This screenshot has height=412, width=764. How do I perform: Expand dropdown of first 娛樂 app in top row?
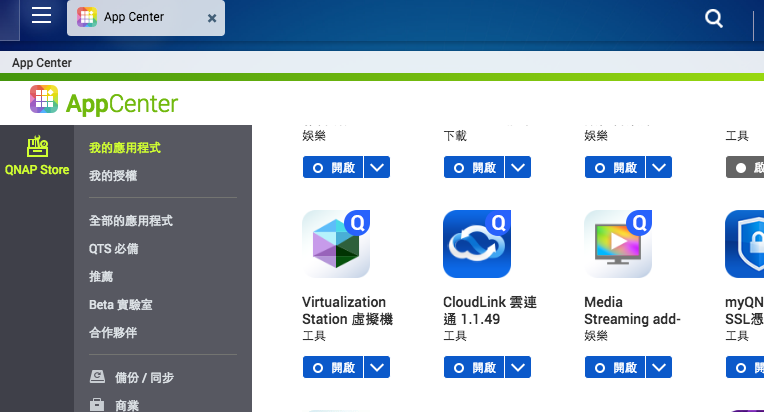(x=377, y=168)
